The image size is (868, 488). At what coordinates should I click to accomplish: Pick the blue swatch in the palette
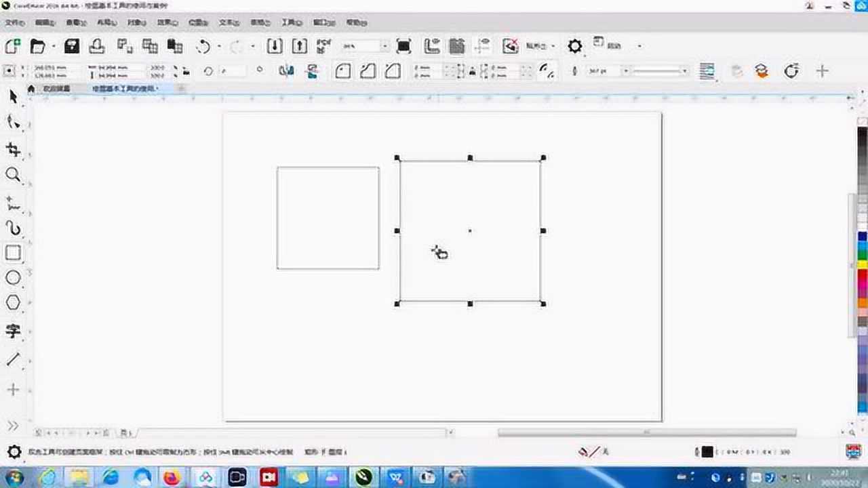863,237
